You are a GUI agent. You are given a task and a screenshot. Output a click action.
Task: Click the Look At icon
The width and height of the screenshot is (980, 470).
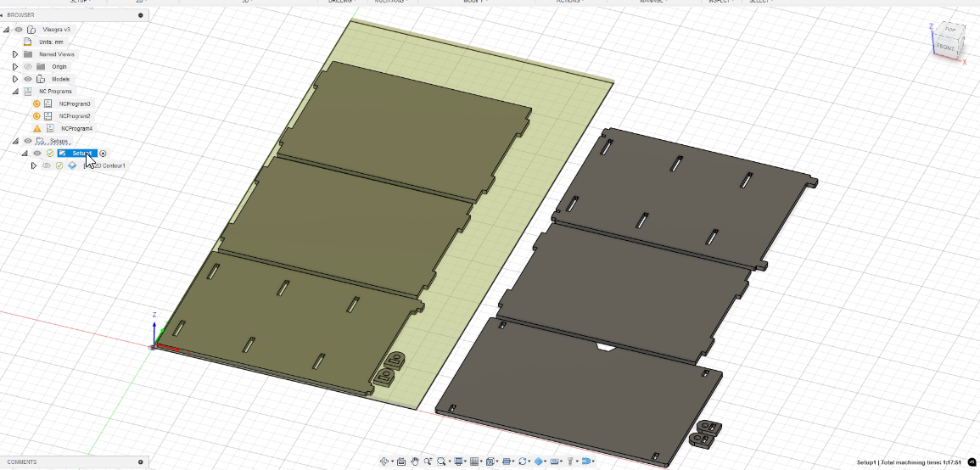point(401,462)
